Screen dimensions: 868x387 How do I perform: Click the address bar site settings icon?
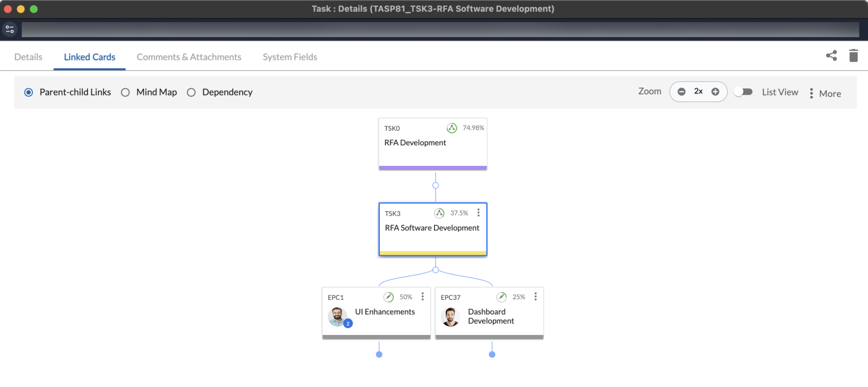tap(10, 29)
